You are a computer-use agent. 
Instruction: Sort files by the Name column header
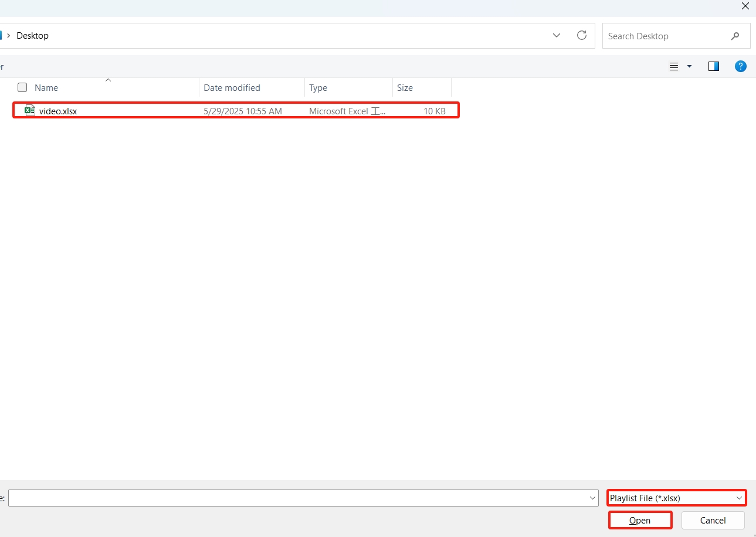pos(46,88)
